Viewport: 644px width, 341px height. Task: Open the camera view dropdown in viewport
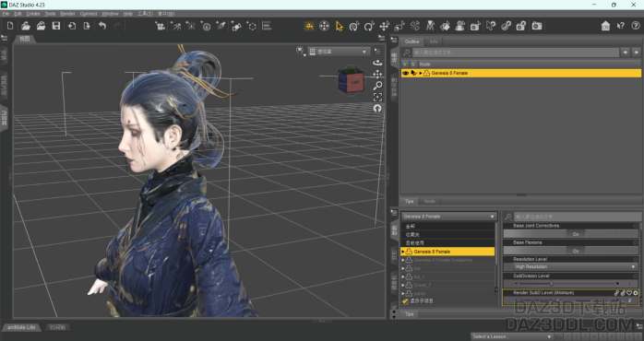click(339, 52)
